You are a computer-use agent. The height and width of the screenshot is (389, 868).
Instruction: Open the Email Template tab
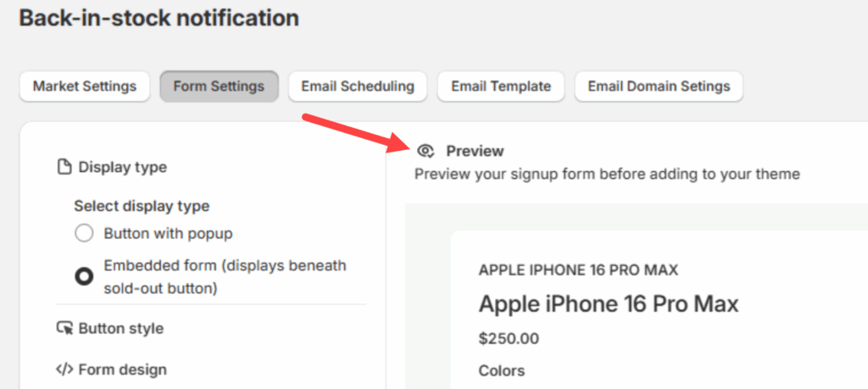501,86
